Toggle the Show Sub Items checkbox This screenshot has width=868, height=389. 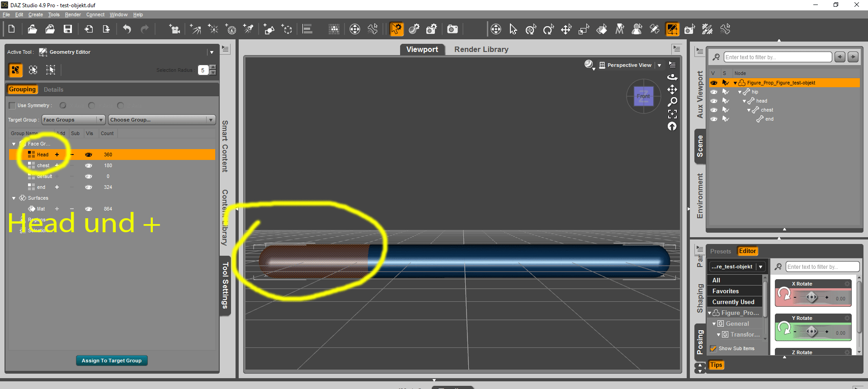[x=713, y=349]
